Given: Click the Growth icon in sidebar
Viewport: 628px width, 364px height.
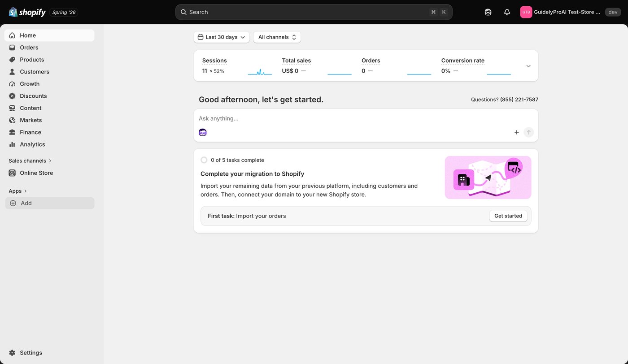Looking at the screenshot, I should coord(12,84).
